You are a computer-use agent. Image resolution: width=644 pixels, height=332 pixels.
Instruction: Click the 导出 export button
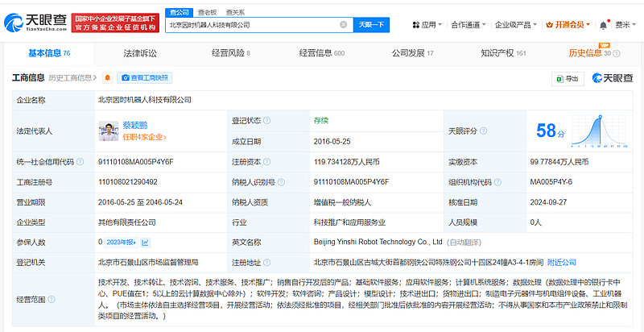(x=568, y=78)
